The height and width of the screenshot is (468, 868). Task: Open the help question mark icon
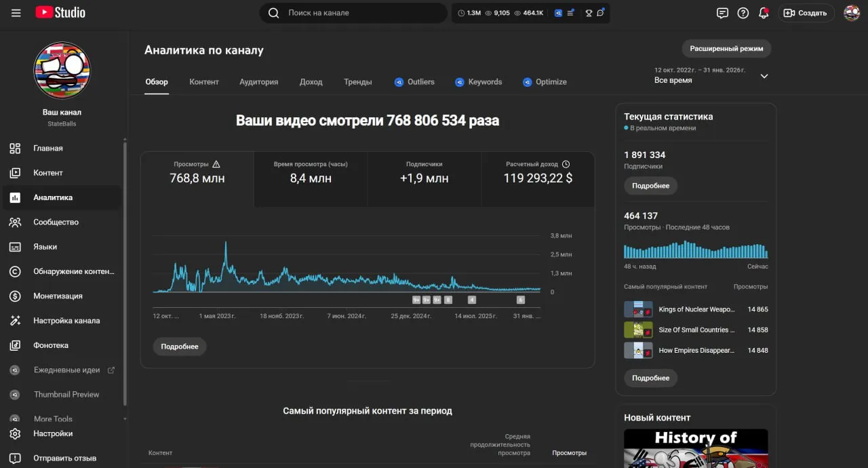[743, 13]
